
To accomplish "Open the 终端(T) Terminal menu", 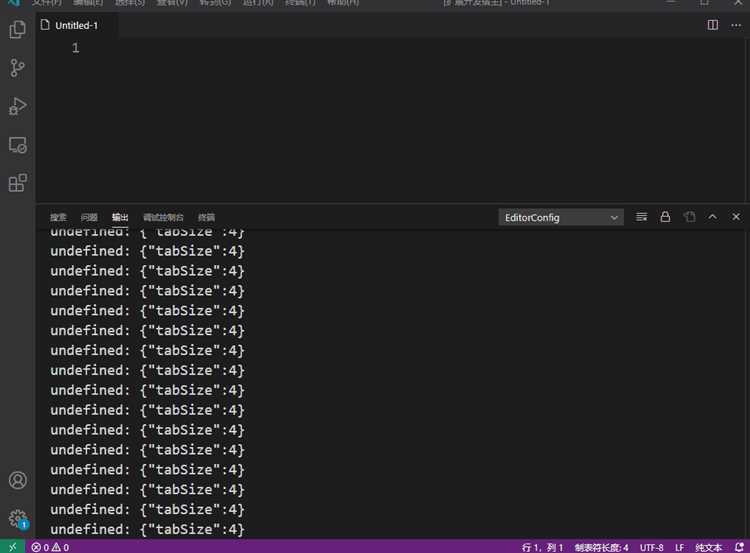I will pyautogui.click(x=300, y=3).
